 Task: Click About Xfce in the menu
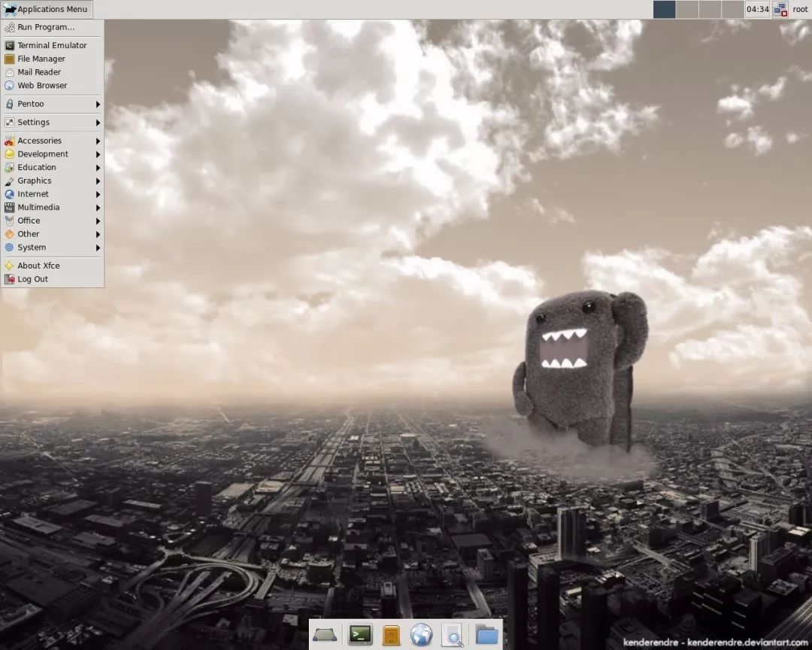pyautogui.click(x=38, y=266)
